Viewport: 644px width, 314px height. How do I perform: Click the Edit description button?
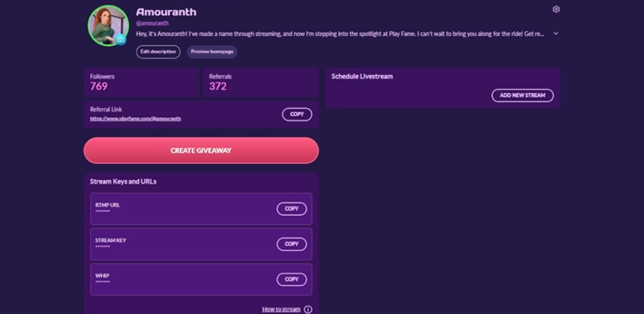coord(158,52)
